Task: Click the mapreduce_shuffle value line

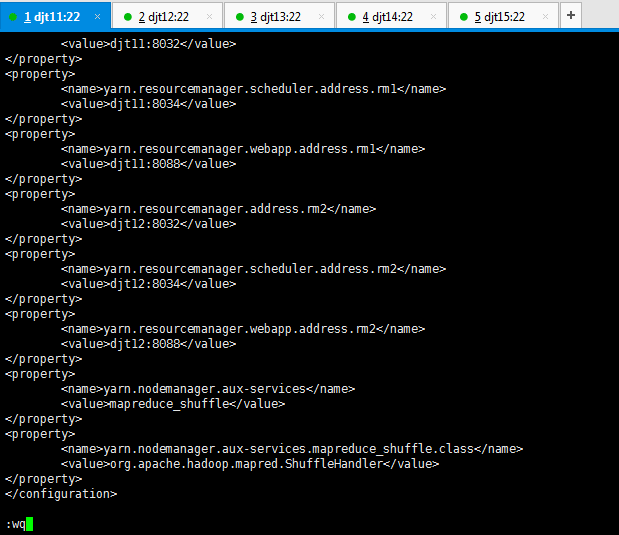Action: coord(173,404)
